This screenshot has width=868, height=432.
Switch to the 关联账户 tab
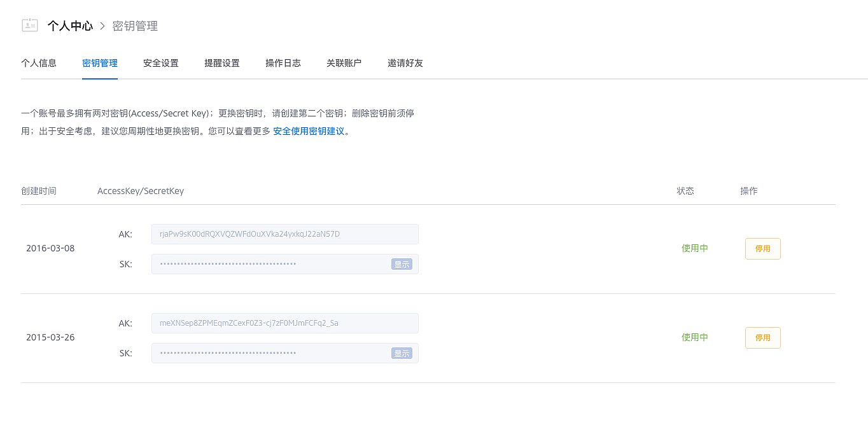[344, 63]
